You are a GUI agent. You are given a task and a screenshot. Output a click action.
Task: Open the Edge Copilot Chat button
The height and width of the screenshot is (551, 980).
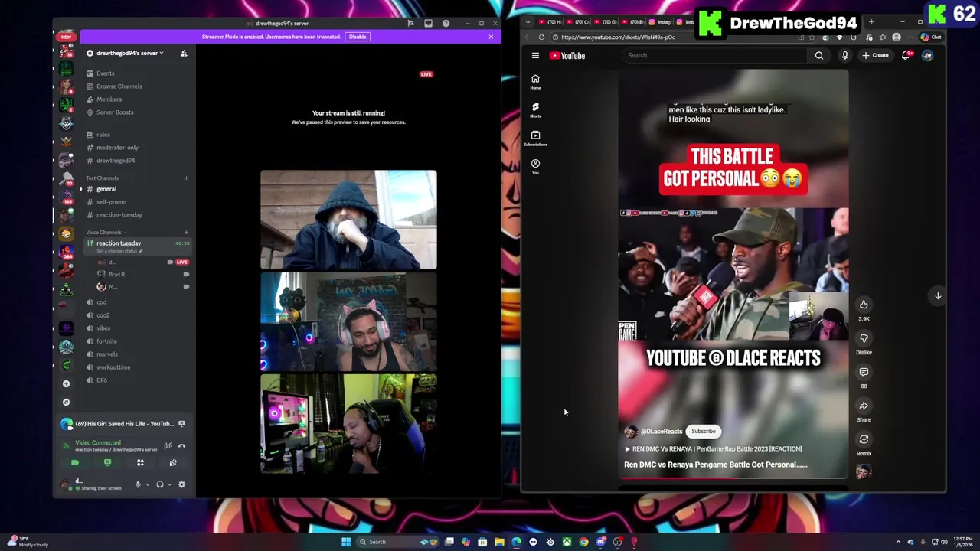pos(932,37)
